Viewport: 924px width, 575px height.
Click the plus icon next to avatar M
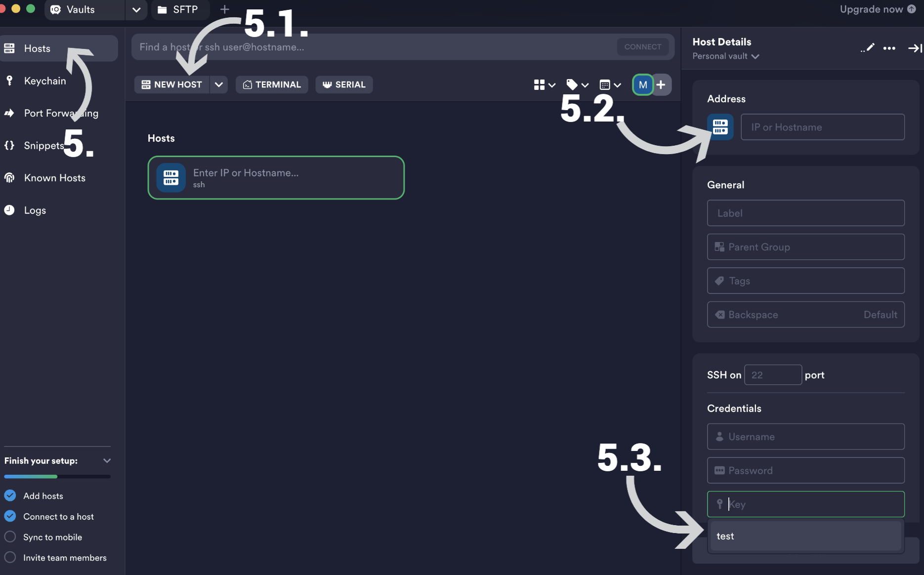tap(661, 84)
